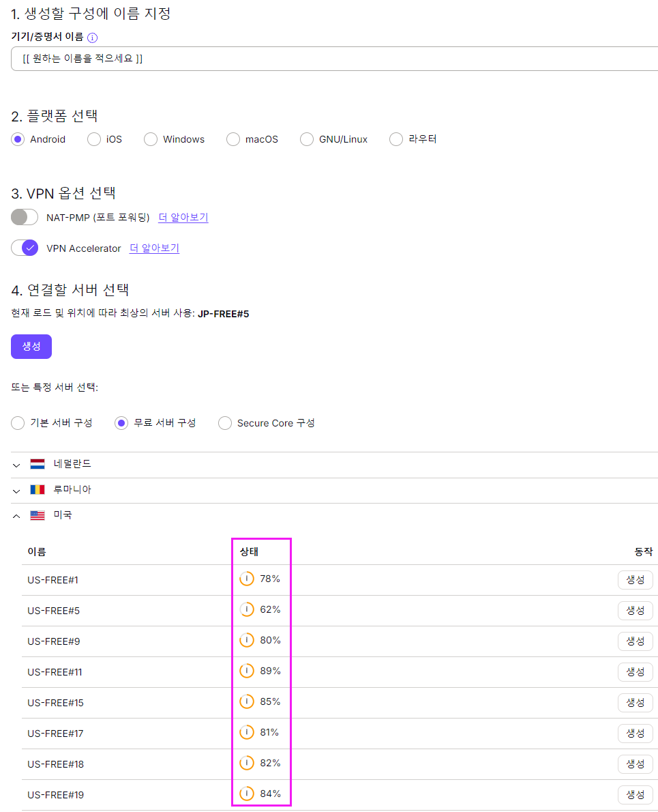Click the US-FREE#9 server name
658x812 pixels.
click(54, 641)
